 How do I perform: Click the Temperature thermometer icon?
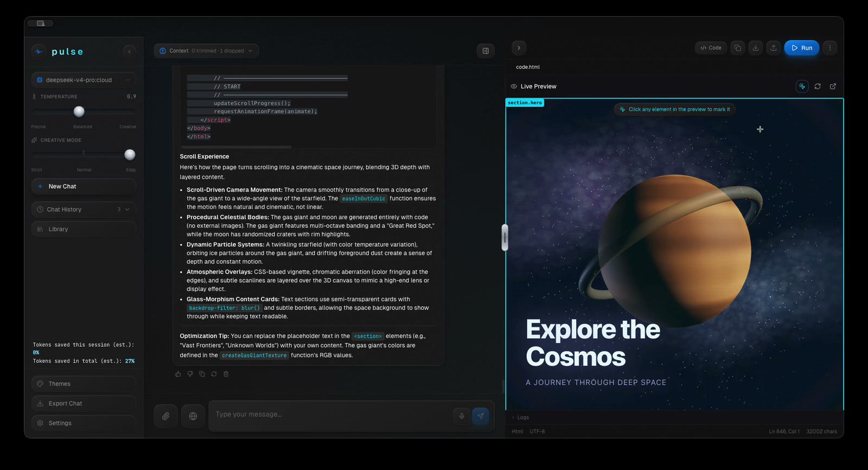pyautogui.click(x=34, y=97)
